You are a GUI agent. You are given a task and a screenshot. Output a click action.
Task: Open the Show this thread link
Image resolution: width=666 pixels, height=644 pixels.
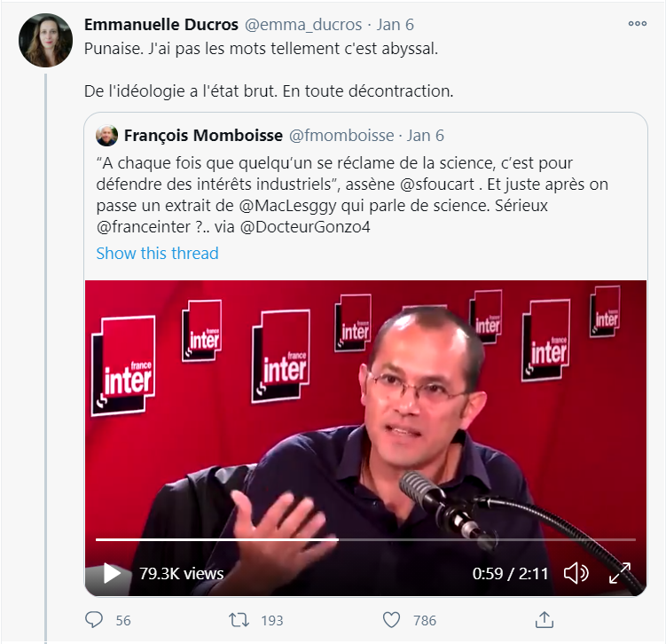tap(157, 253)
